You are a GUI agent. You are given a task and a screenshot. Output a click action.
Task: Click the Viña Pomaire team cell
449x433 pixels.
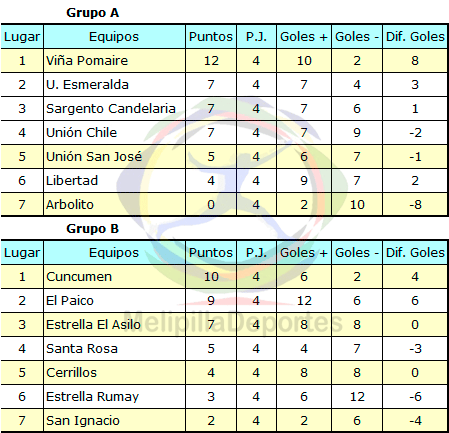point(114,60)
